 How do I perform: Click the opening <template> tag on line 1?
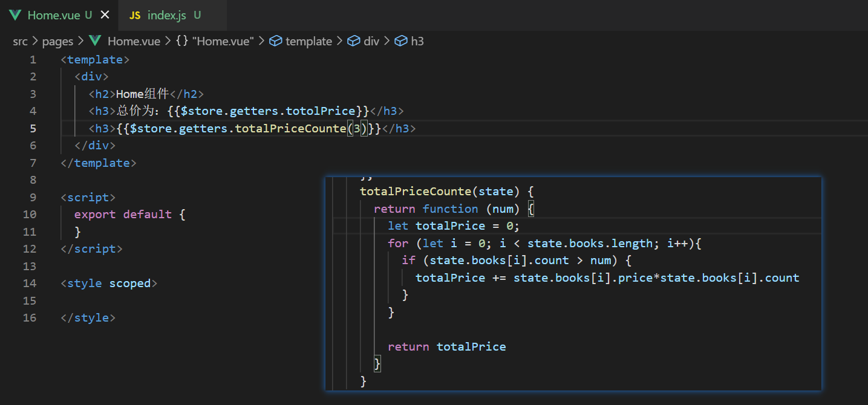[95, 59]
